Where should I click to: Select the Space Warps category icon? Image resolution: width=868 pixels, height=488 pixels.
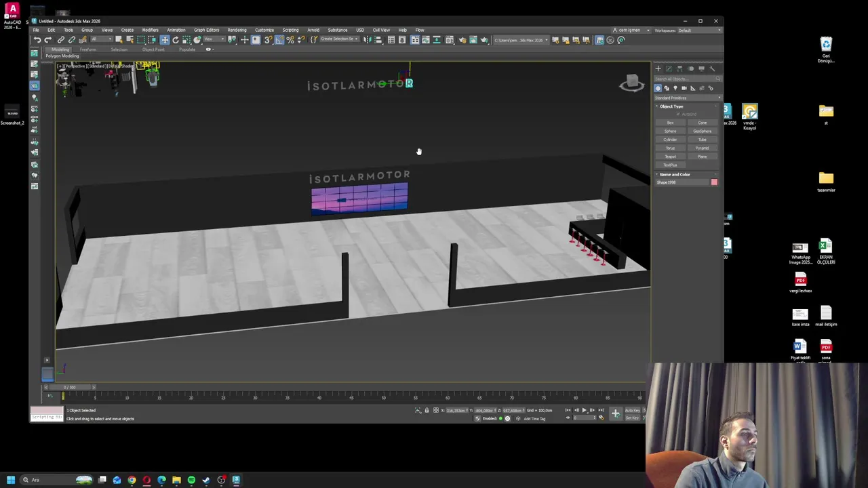702,88
